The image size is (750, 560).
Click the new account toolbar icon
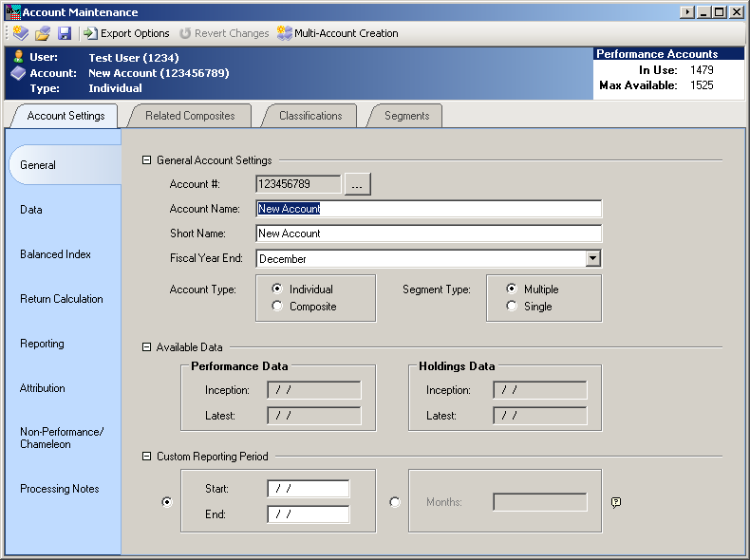coord(20,33)
